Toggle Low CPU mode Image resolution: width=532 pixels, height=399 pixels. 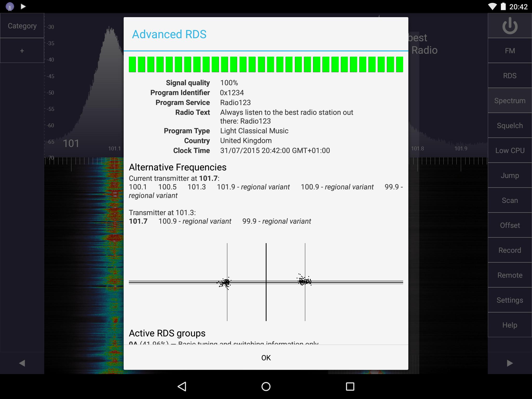509,150
